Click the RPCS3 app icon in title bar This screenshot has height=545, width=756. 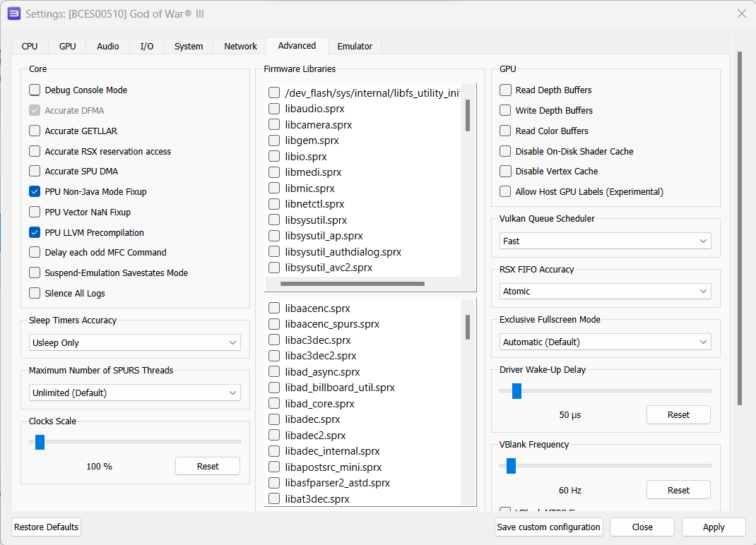click(14, 13)
